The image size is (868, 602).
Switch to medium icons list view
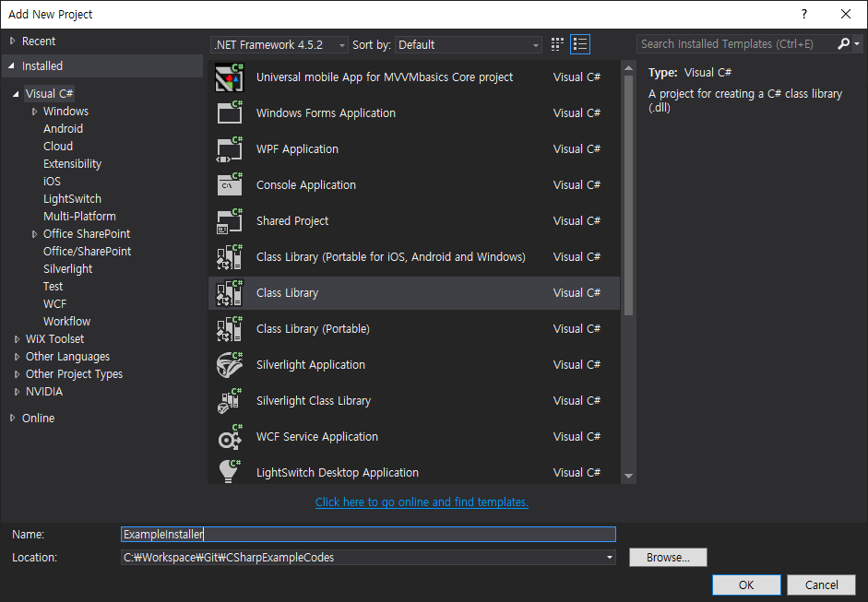[580, 44]
